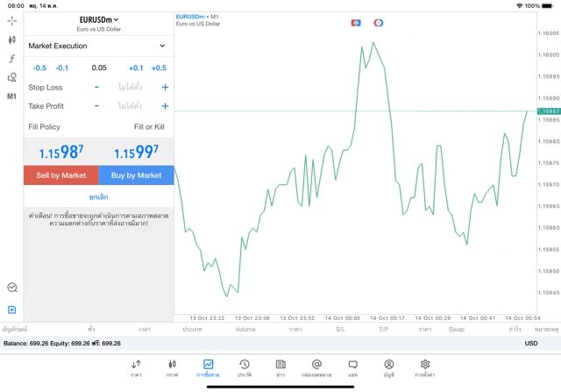Sort by เวลา time column header

pyautogui.click(x=145, y=329)
